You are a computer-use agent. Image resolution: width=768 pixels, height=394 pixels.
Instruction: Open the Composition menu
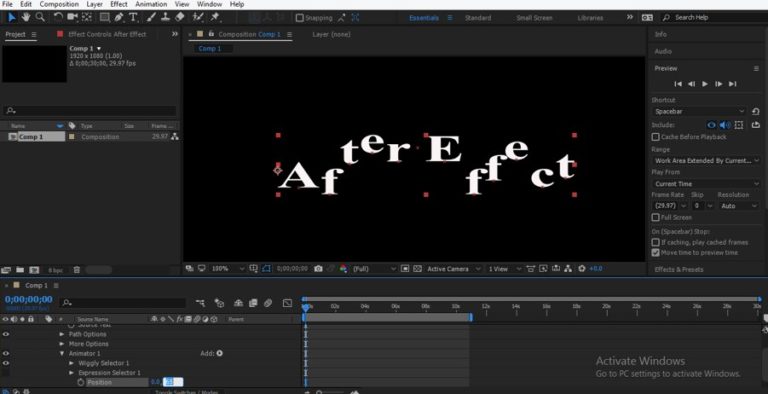click(59, 4)
